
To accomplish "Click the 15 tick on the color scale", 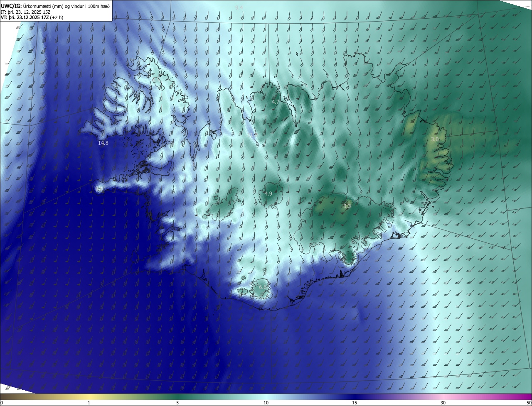I will 355,403.
